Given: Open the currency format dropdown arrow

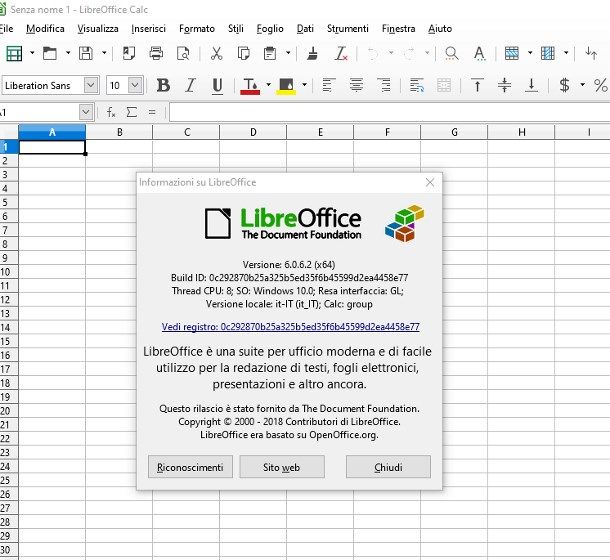Looking at the screenshot, I should (x=582, y=84).
